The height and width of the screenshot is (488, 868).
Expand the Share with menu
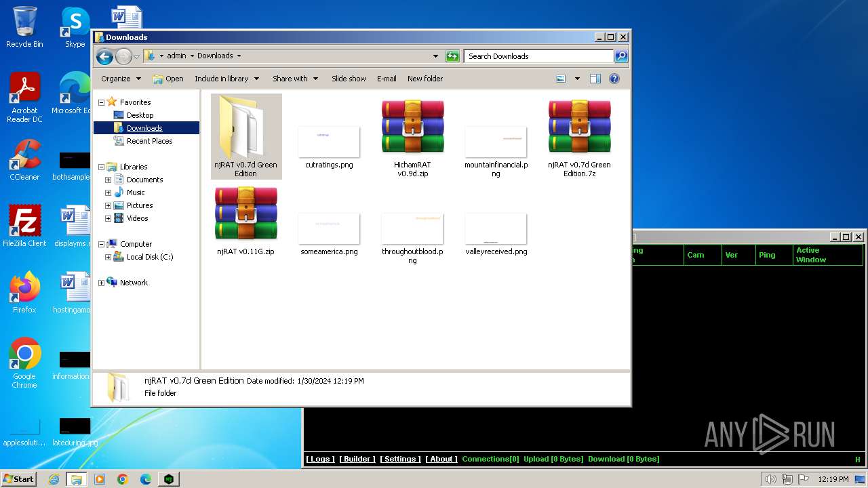(x=295, y=79)
